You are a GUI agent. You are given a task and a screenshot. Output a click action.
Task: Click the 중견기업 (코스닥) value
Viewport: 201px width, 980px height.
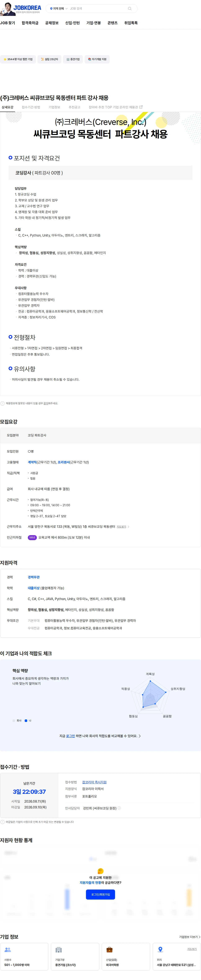point(65,965)
